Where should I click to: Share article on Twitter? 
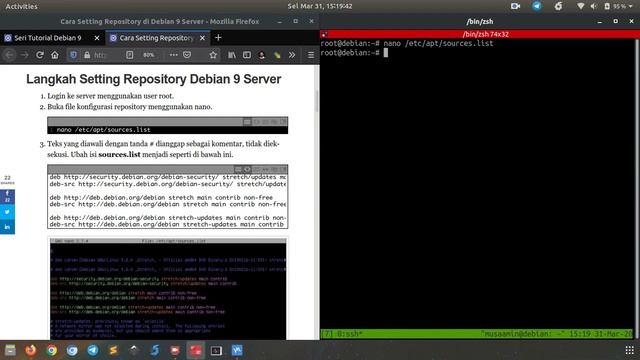point(7,211)
